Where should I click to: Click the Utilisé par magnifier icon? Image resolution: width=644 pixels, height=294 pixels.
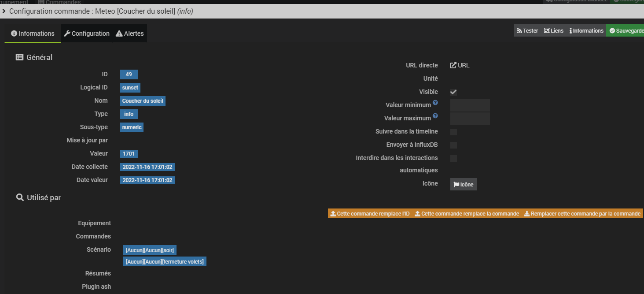[x=20, y=198]
